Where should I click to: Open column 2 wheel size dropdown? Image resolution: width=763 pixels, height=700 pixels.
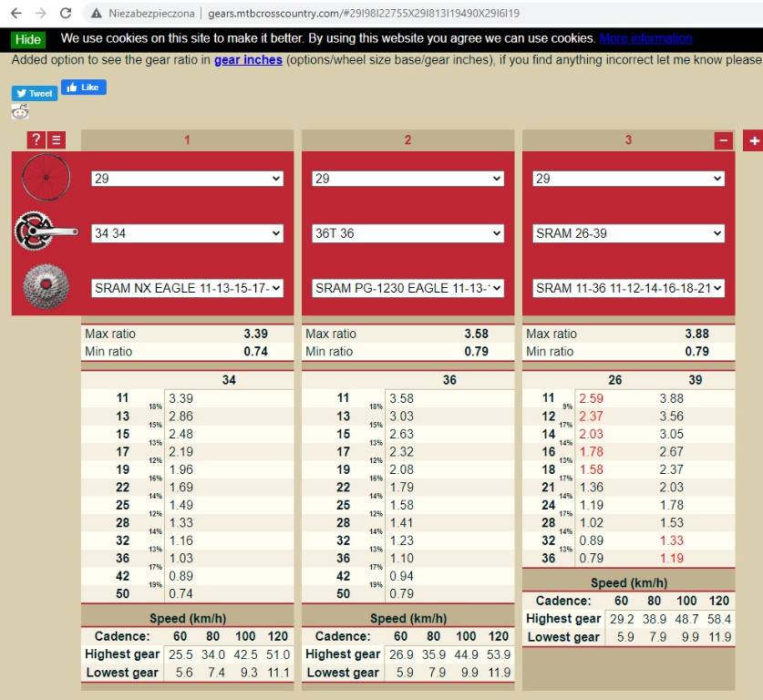coord(407,179)
